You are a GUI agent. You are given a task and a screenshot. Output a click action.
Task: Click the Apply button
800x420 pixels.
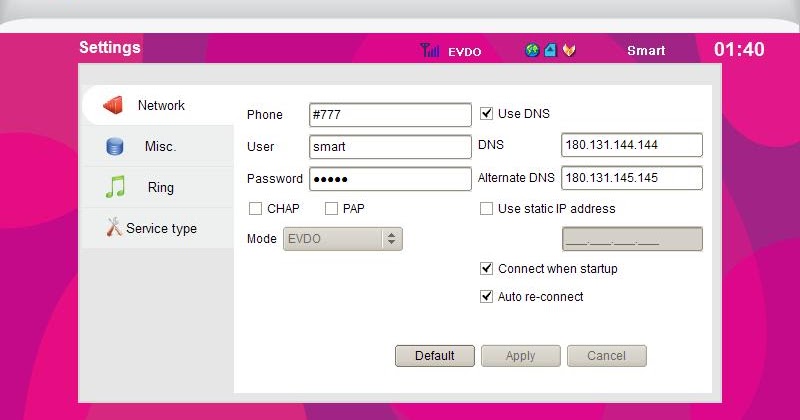[x=520, y=356]
